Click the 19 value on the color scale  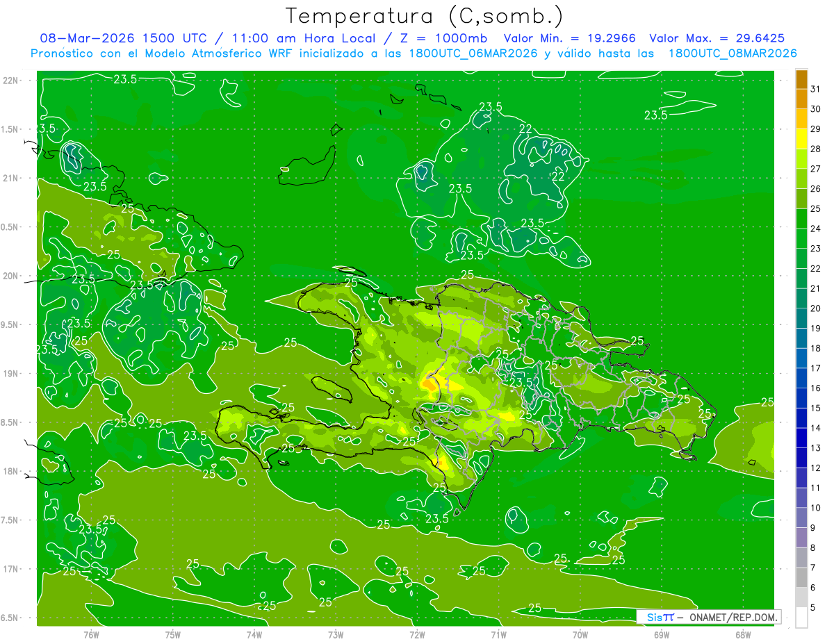(x=815, y=328)
